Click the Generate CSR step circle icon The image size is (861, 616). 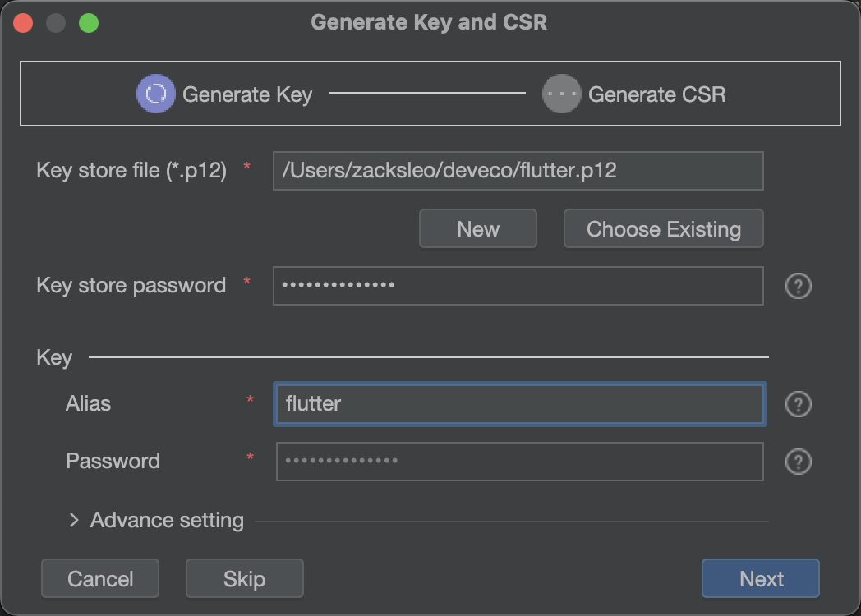pyautogui.click(x=561, y=94)
